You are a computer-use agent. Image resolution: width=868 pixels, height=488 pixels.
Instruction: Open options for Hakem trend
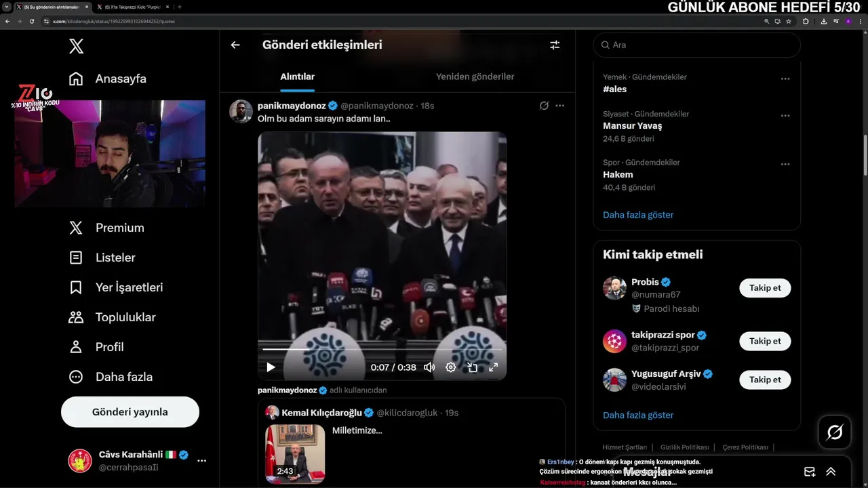pyautogui.click(x=785, y=164)
